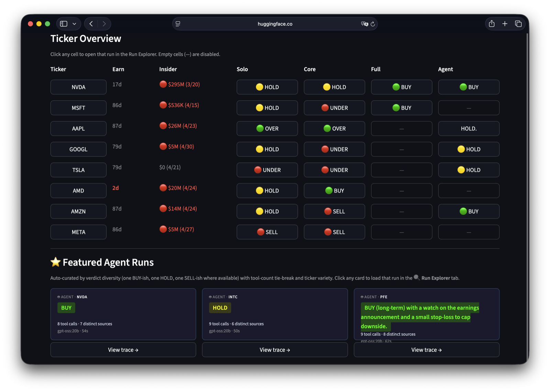550x392 pixels.
Task: Click the translate icon in address bar
Action: point(364,24)
